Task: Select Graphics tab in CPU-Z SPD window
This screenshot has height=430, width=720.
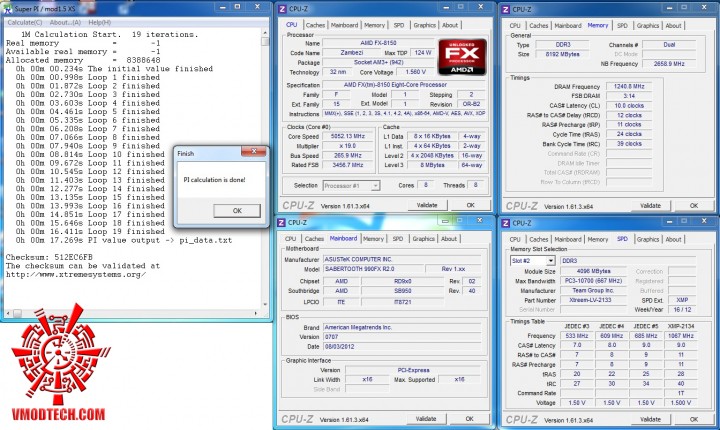Action: click(x=647, y=239)
